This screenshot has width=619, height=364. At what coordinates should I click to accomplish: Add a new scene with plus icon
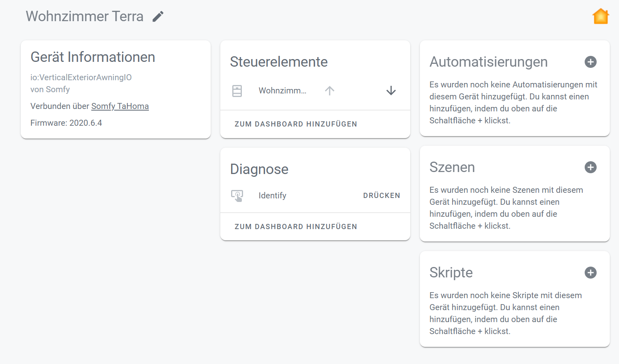click(591, 167)
